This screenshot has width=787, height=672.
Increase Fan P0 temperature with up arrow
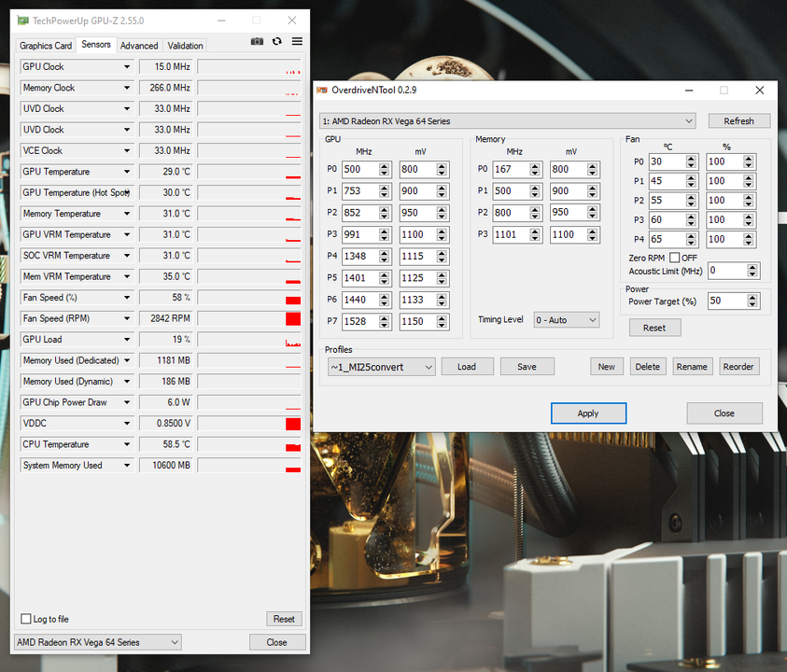[691, 158]
